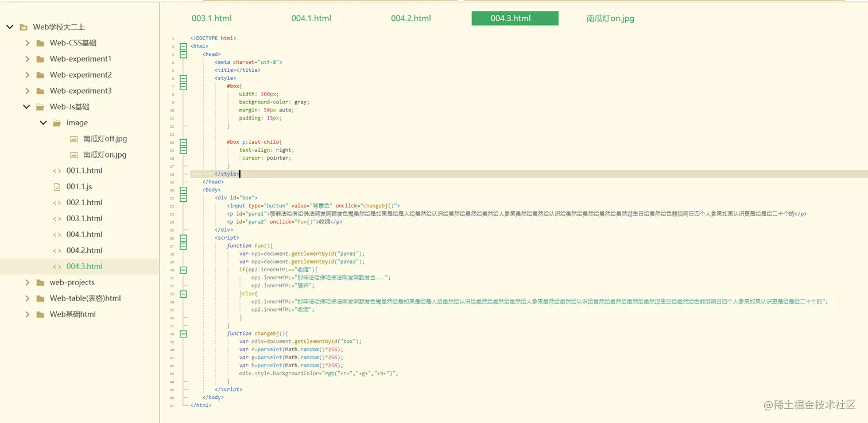
Task: Click the Web-experiment3 folder icon
Action: [40, 91]
